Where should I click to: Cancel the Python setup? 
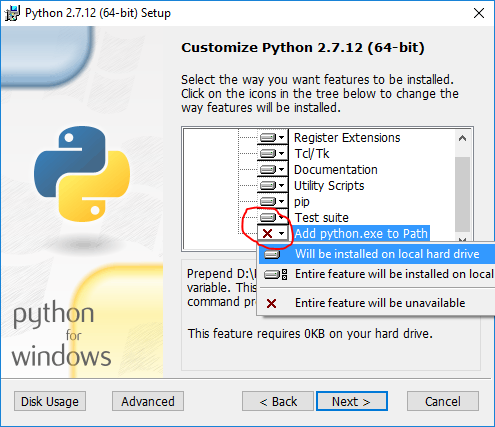click(x=443, y=401)
